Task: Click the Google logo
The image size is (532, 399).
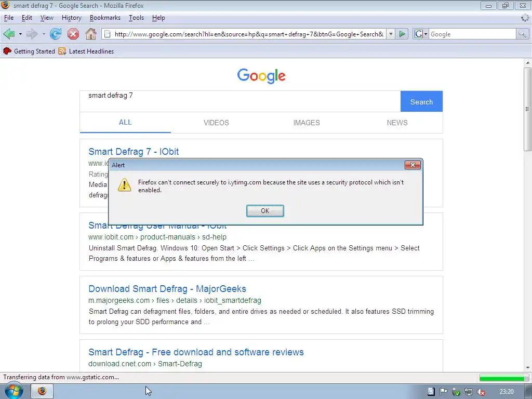Action: coord(261,76)
